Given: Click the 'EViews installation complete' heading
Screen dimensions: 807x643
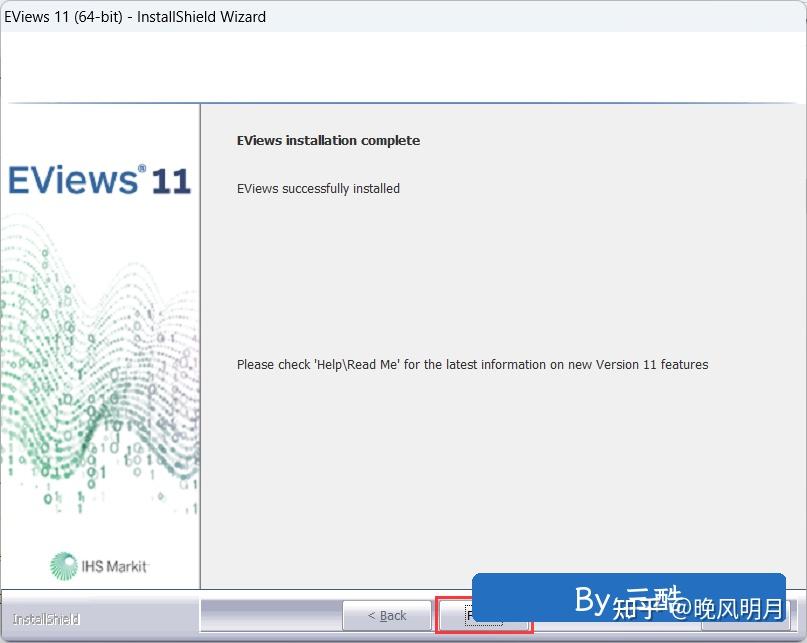Looking at the screenshot, I should 329,141.
